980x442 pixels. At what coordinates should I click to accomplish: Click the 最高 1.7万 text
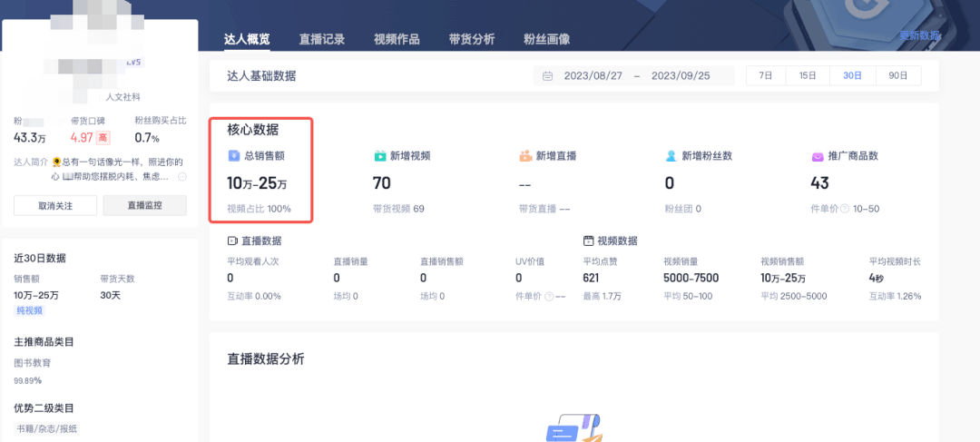(602, 297)
